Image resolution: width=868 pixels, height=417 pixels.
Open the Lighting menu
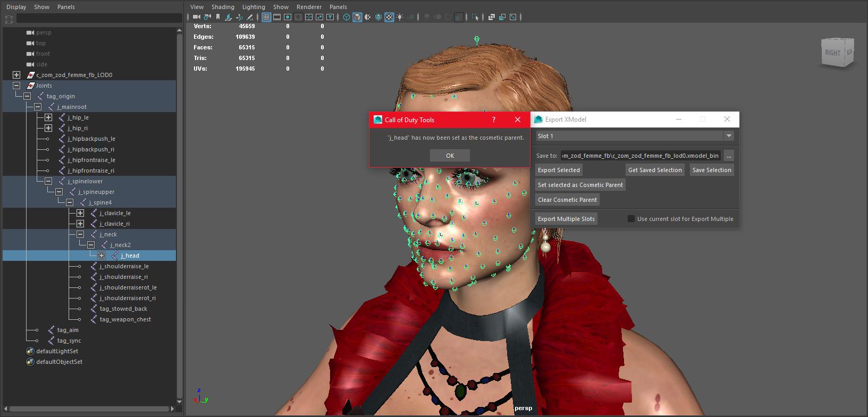254,7
